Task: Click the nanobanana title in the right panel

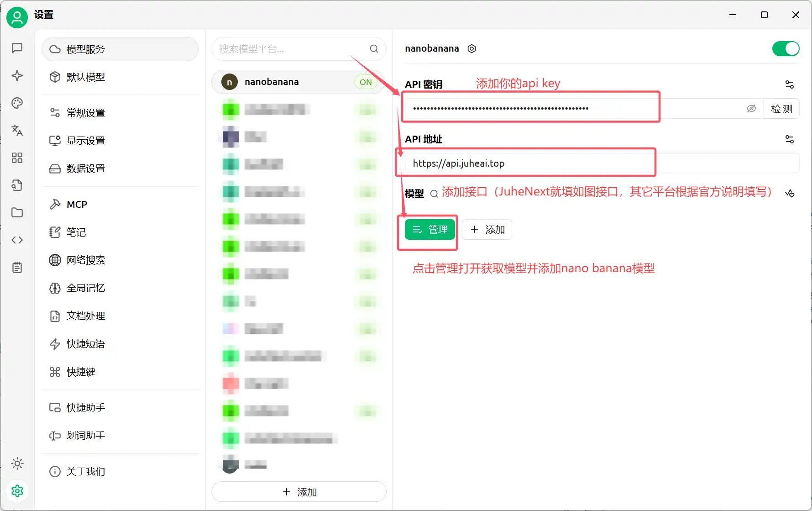Action: tap(432, 48)
